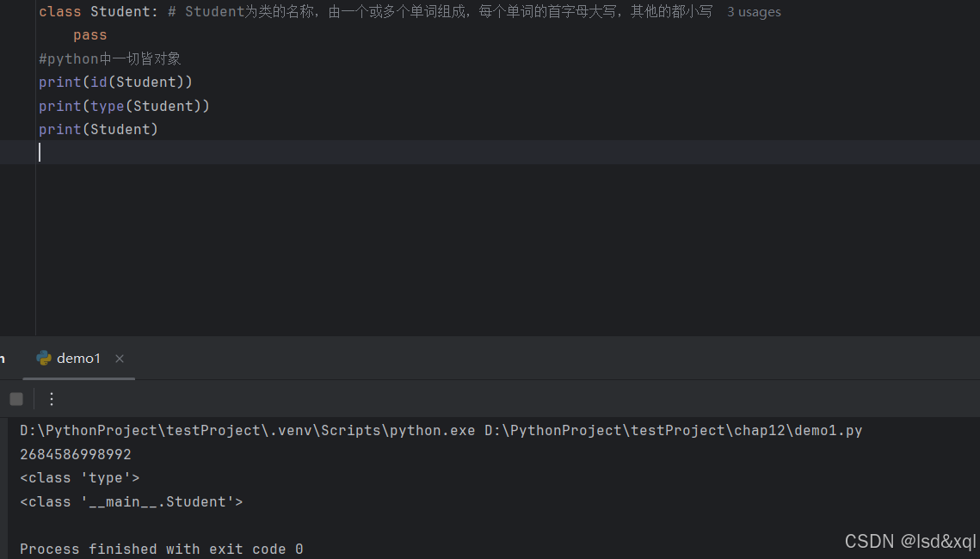Click the 'print(id(Student))' line
Viewport: 980px width, 559px height.
click(x=115, y=82)
